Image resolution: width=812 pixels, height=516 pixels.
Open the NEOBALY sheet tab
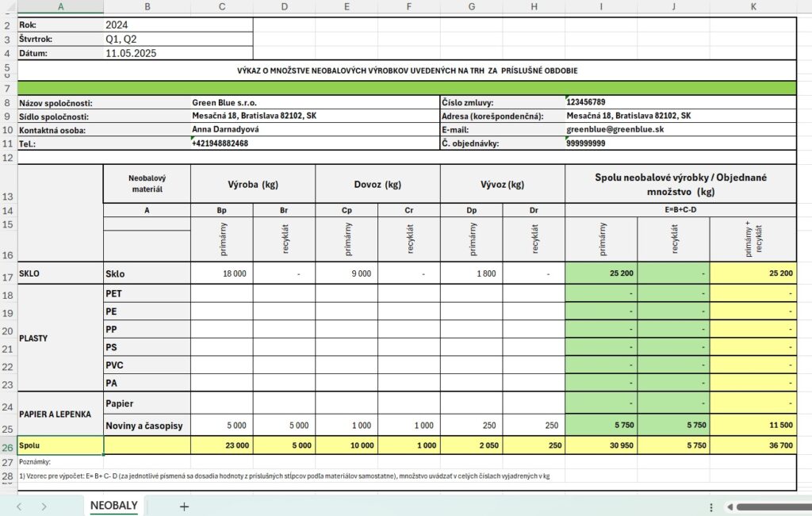point(114,506)
